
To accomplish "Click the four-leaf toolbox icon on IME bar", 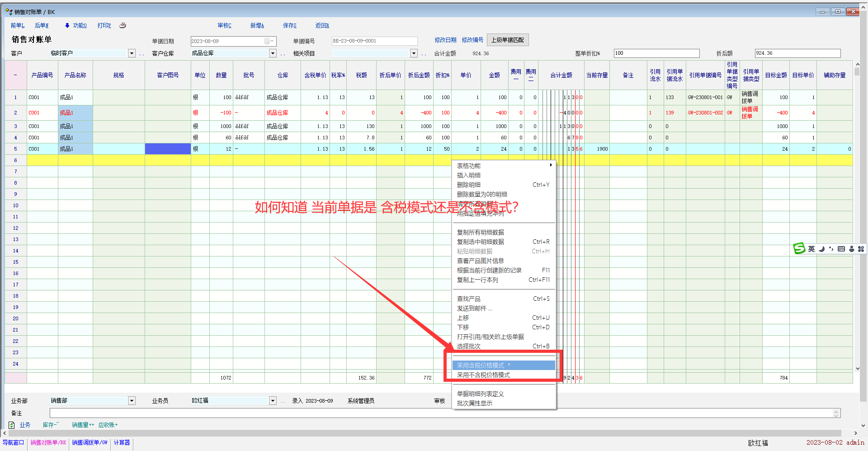I will pyautogui.click(x=861, y=249).
